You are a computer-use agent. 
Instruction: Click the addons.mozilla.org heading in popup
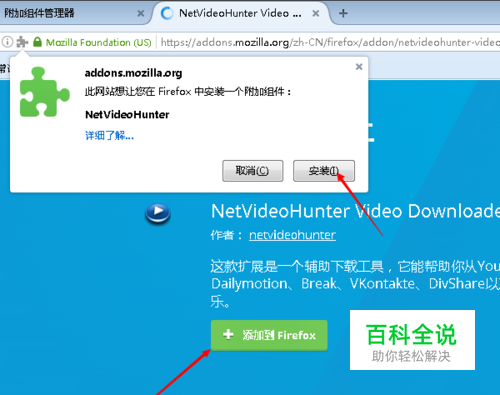[133, 73]
